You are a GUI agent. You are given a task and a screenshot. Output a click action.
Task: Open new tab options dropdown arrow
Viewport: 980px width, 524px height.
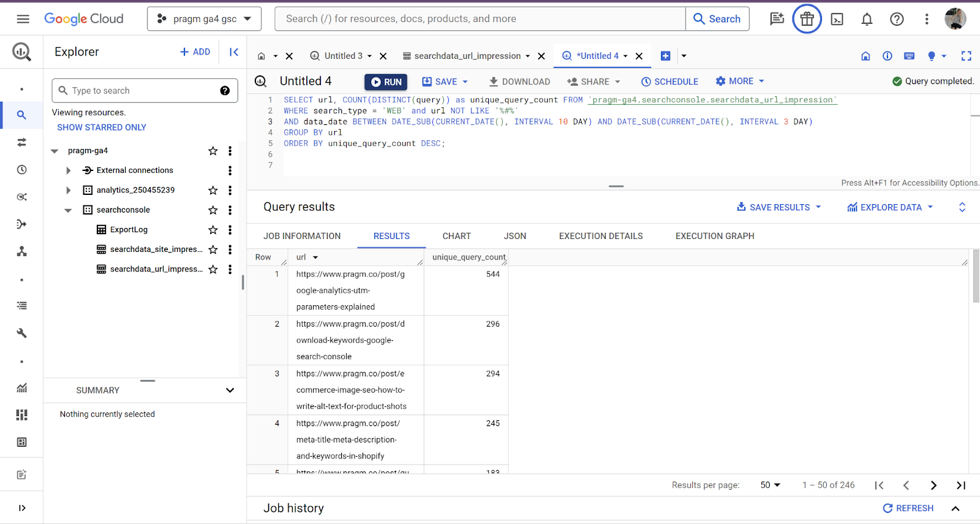(684, 56)
